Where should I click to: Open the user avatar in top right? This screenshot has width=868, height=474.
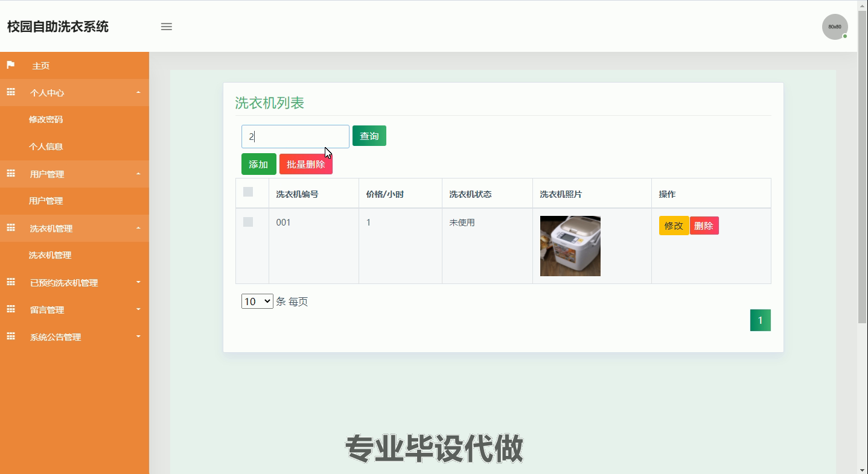tap(835, 27)
